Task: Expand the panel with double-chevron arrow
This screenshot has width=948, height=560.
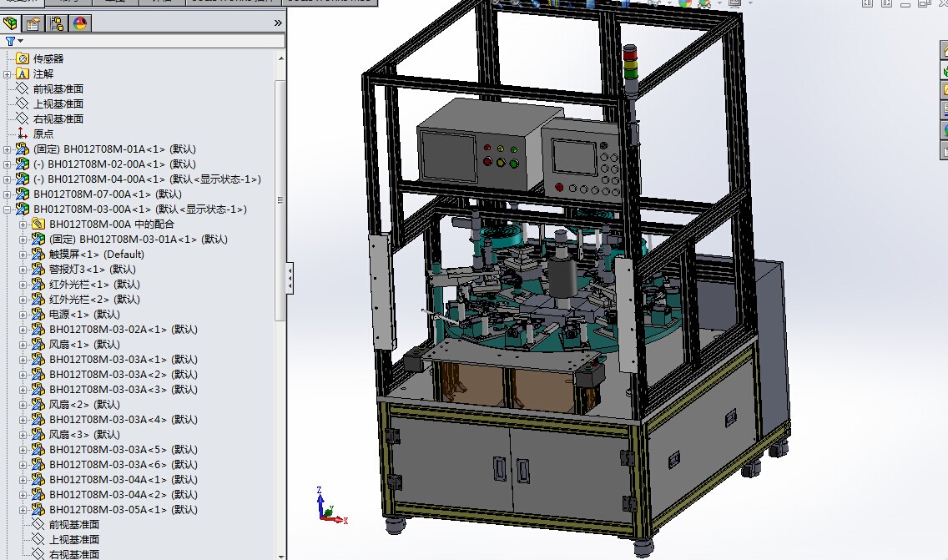Action: click(278, 23)
